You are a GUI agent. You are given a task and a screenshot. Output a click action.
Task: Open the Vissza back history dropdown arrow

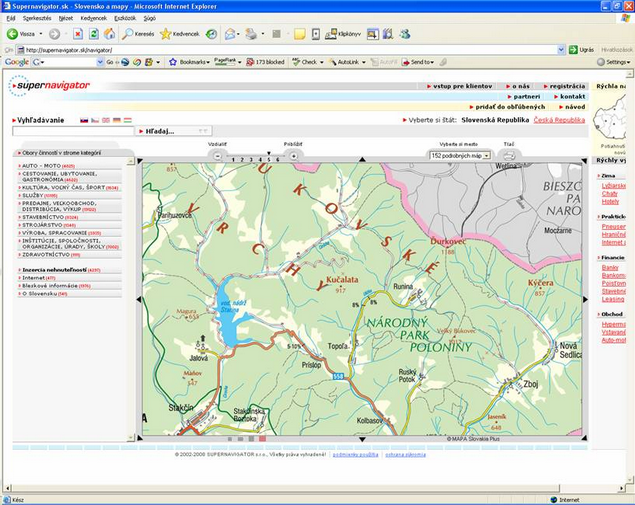tap(40, 34)
